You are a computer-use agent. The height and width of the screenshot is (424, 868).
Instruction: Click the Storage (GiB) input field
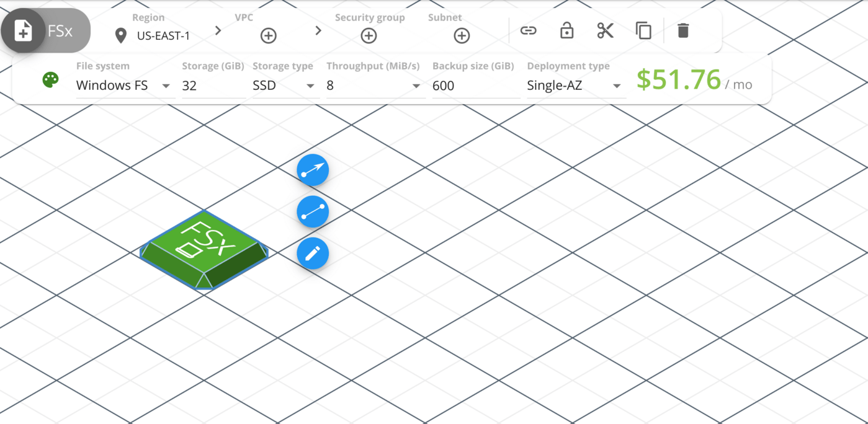213,86
